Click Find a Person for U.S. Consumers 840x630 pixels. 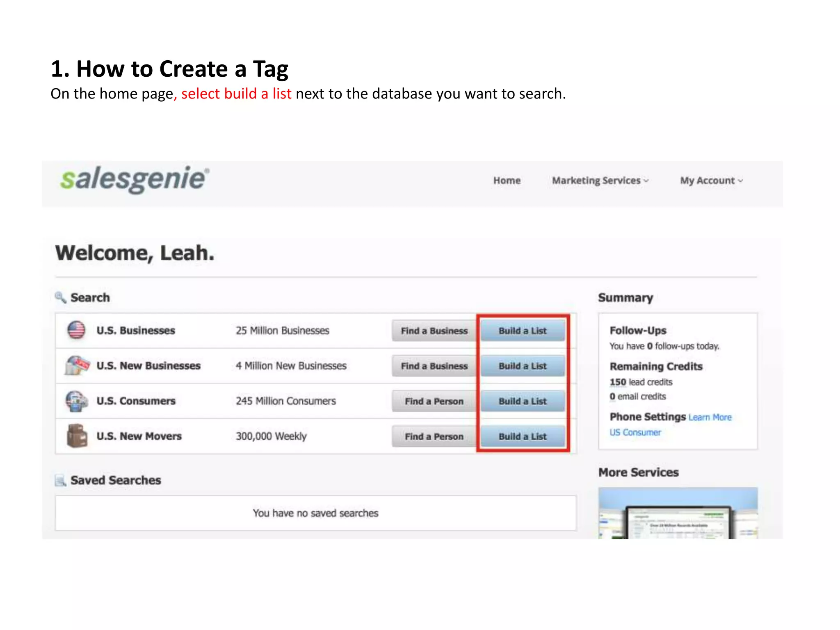point(434,401)
